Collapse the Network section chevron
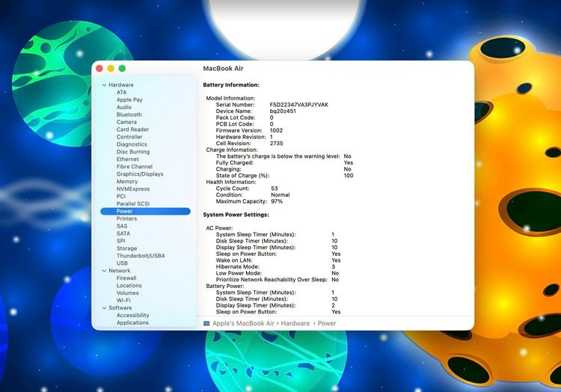Viewport: 561px width, 392px height. pos(104,271)
